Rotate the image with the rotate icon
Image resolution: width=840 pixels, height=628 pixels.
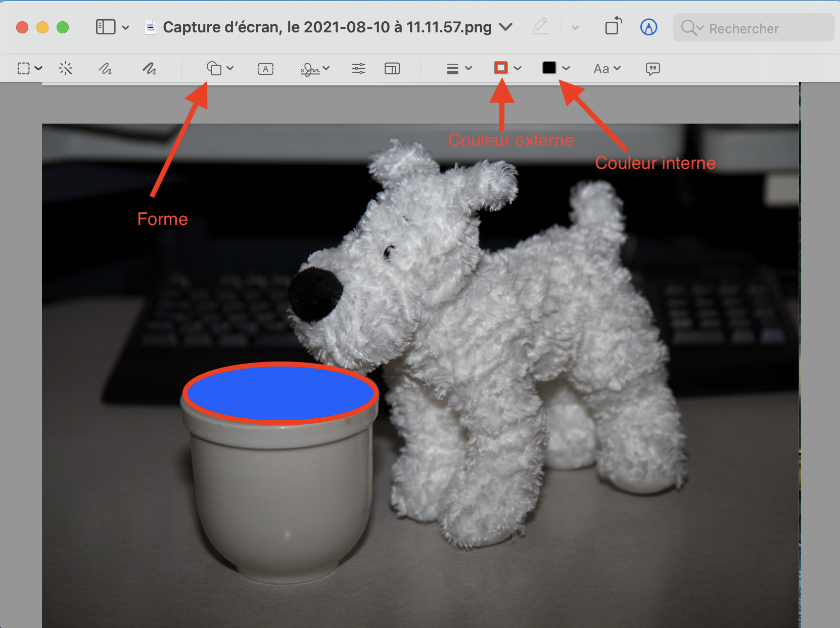(613, 26)
